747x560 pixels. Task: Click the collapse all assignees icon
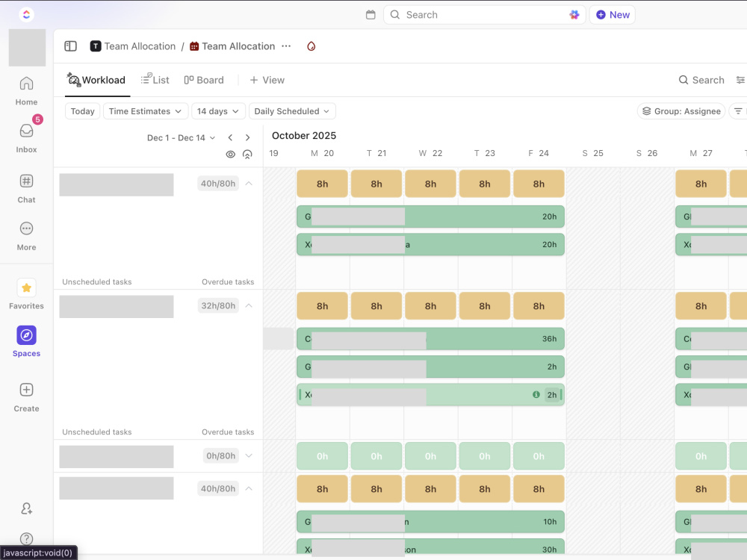247,155
